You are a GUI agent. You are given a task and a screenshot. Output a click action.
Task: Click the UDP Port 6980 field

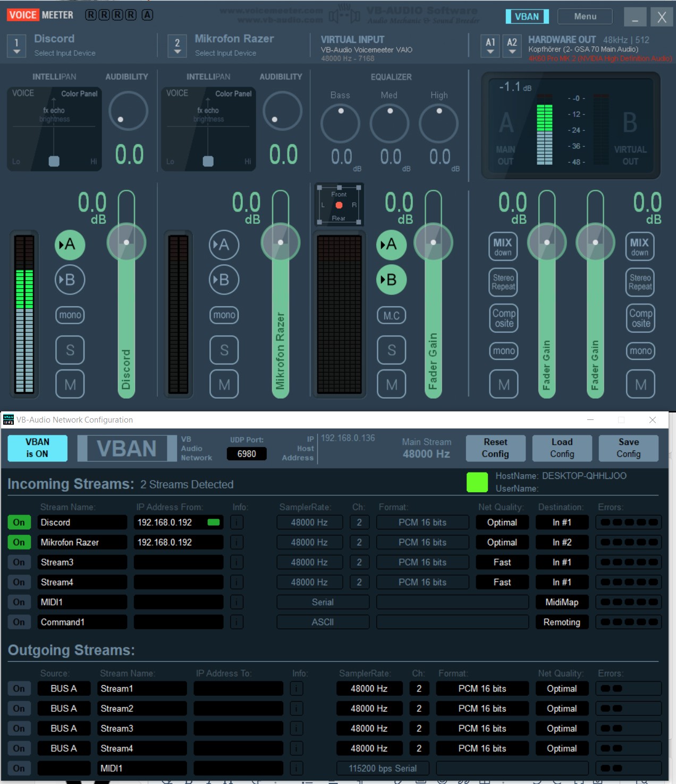pos(247,454)
